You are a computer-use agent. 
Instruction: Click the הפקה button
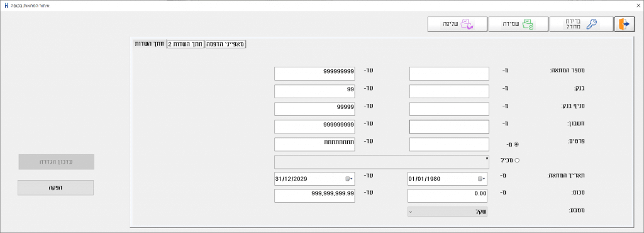click(55, 188)
